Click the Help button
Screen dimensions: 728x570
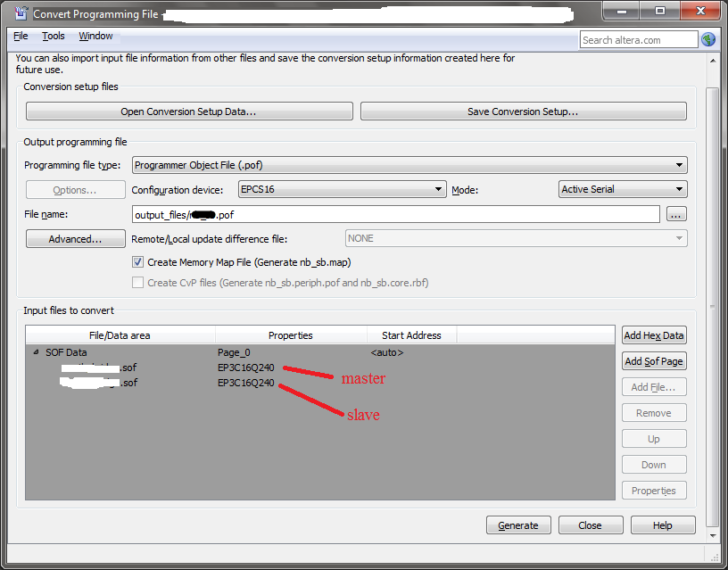(x=663, y=525)
